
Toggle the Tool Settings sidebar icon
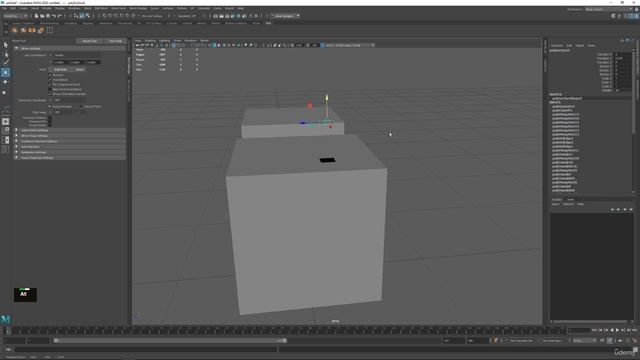pyautogui.click(x=631, y=16)
